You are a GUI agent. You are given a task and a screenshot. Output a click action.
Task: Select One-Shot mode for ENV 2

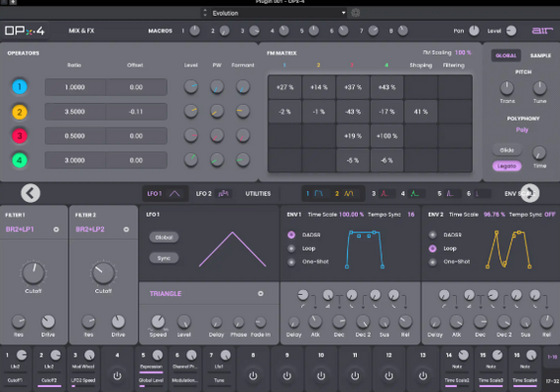click(433, 262)
